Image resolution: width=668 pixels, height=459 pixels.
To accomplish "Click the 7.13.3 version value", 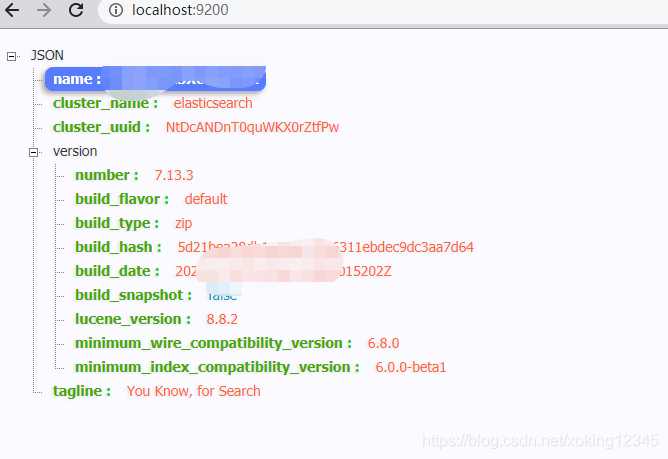I will coord(174,175).
